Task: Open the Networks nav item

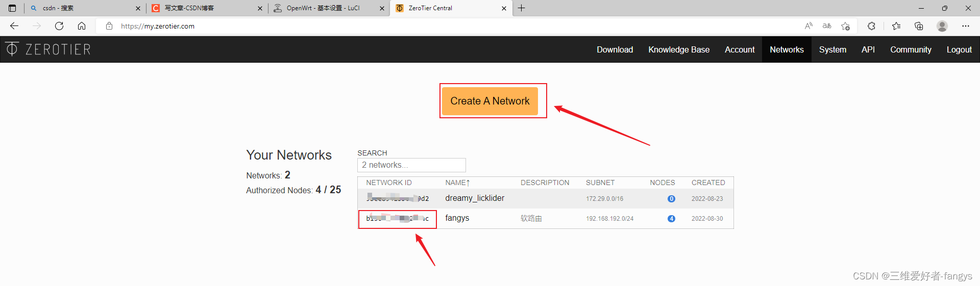Action: click(x=787, y=49)
